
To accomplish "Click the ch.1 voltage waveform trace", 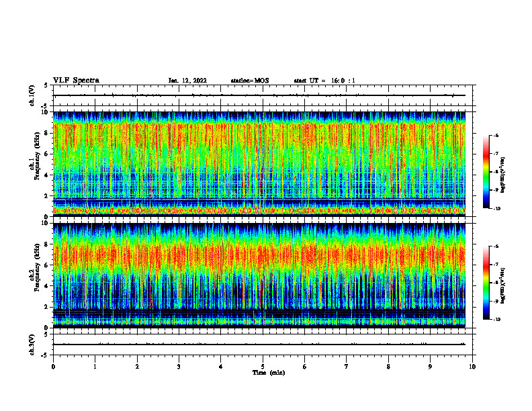I will click(259, 95).
